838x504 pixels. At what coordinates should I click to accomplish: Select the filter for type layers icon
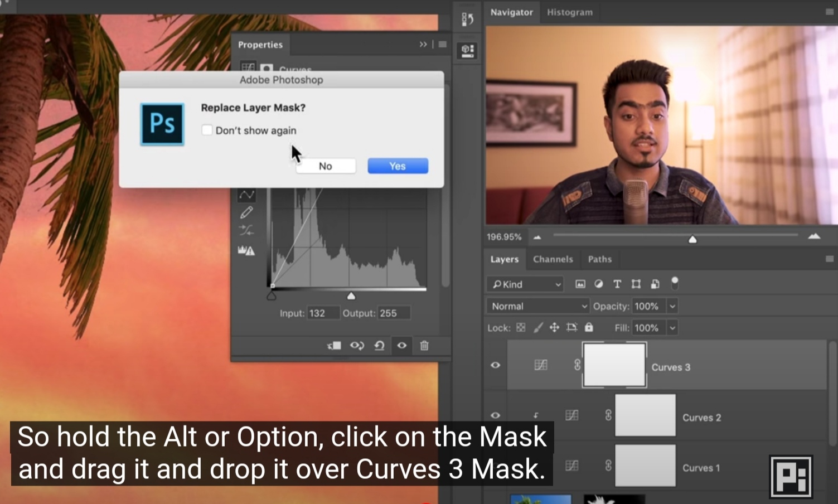point(617,284)
